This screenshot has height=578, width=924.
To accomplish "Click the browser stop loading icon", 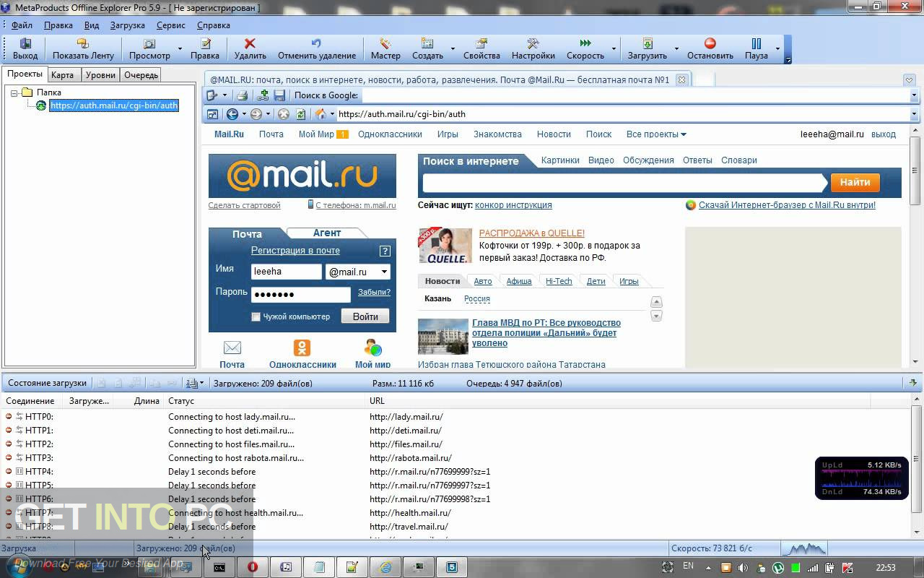I will (x=284, y=114).
